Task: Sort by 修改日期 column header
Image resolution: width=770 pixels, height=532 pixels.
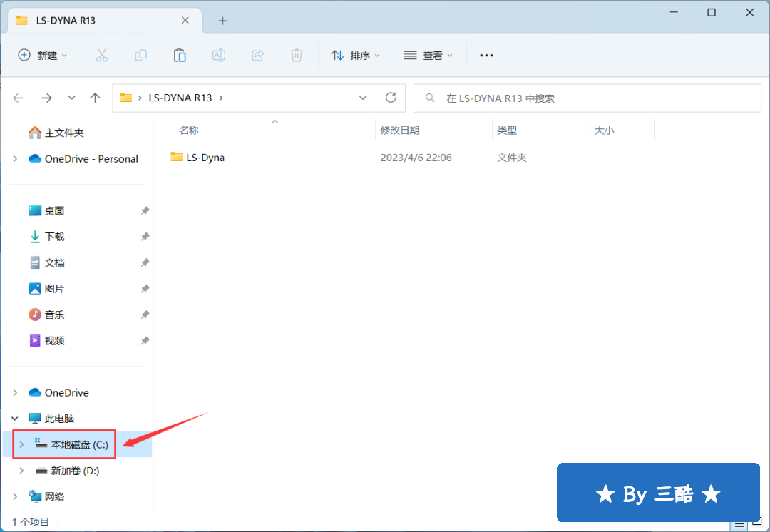Action: pos(400,131)
